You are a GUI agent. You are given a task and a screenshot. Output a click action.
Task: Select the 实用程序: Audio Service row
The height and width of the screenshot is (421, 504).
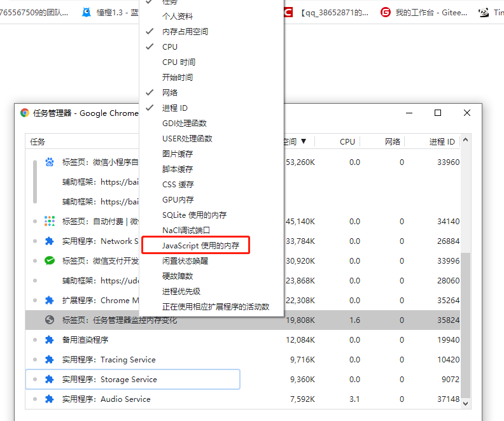point(242,399)
